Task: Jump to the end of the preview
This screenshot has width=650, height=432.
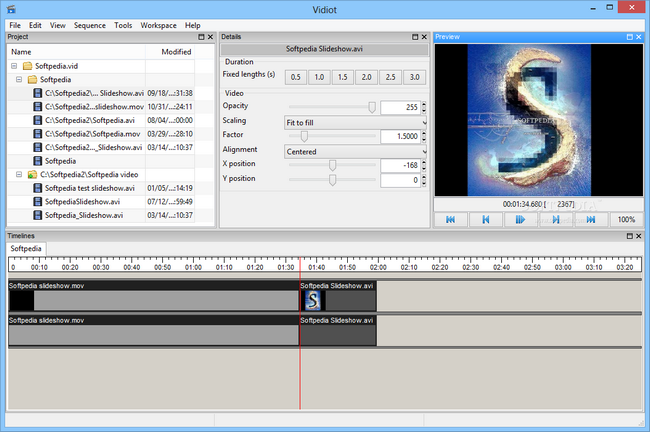Action: 590,219
